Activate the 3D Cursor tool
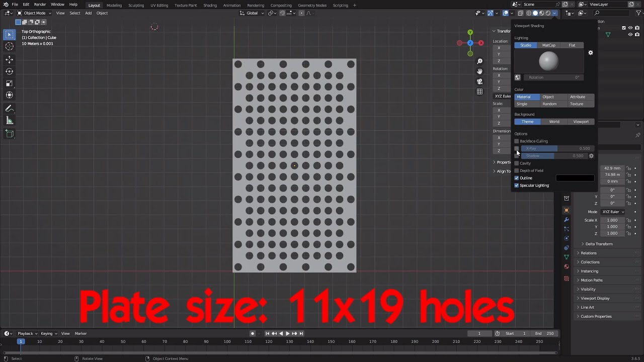The width and height of the screenshot is (644, 362). (9, 46)
